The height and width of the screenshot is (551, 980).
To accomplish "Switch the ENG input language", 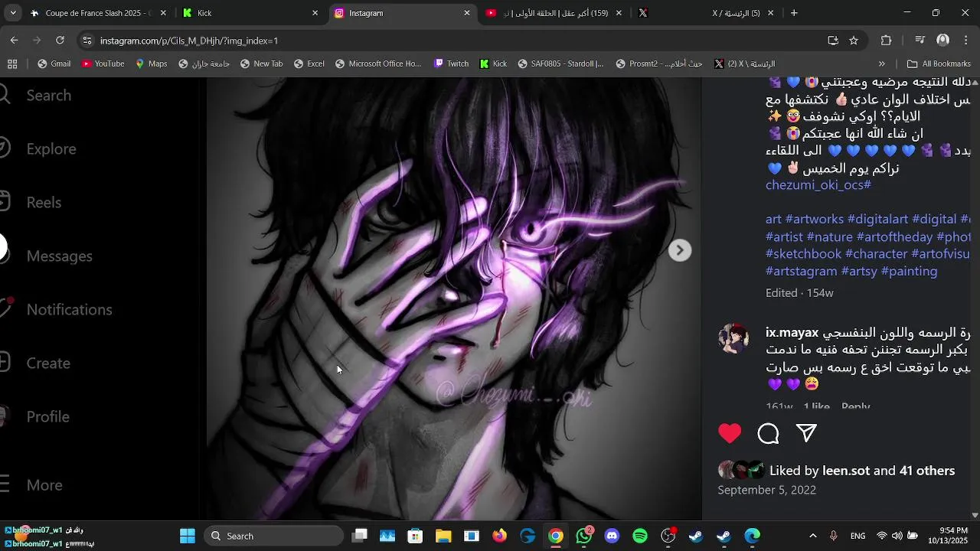I will [x=857, y=536].
